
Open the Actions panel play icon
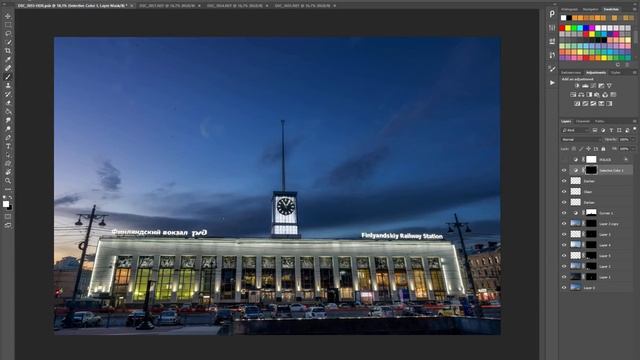pos(552,82)
